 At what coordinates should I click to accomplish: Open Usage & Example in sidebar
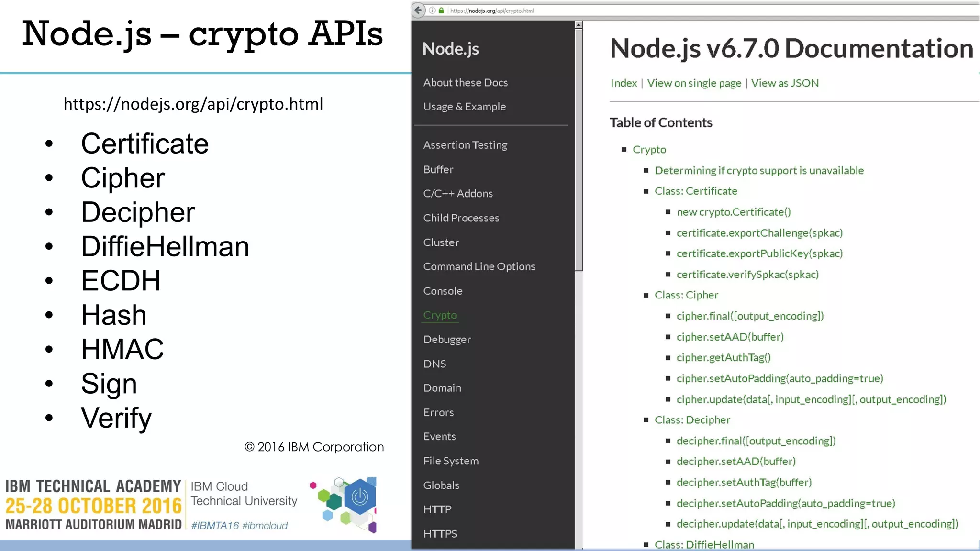464,107
